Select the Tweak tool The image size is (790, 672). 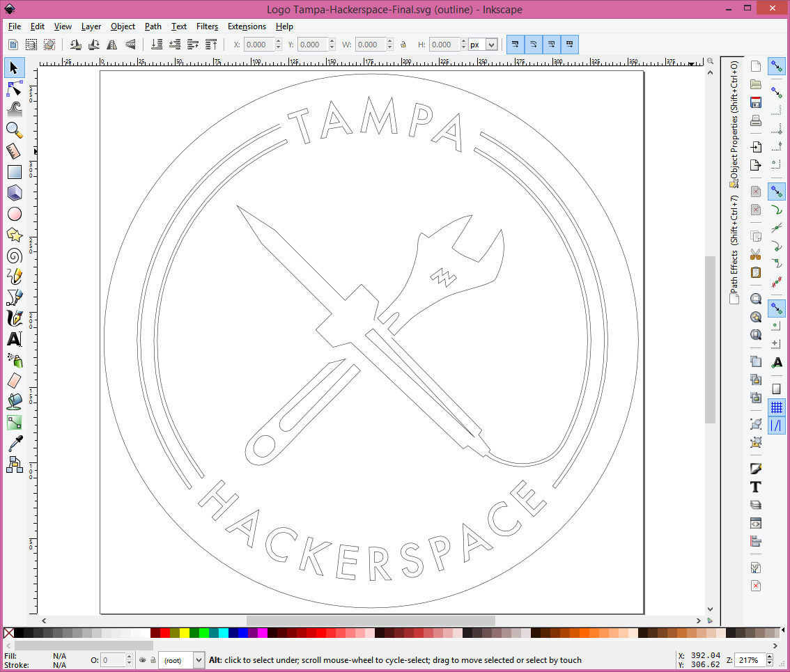[x=14, y=109]
